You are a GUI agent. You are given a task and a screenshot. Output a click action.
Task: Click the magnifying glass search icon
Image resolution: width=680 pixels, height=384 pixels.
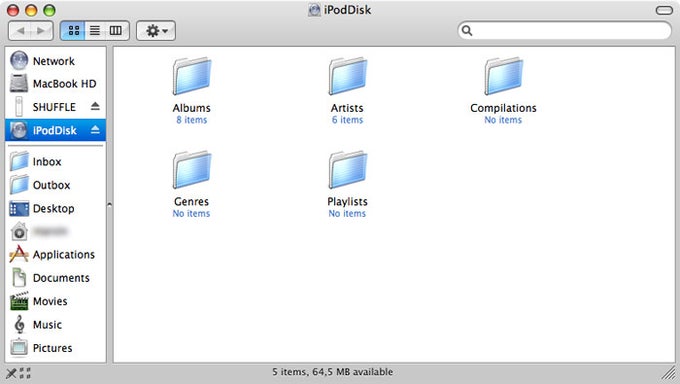(x=467, y=30)
